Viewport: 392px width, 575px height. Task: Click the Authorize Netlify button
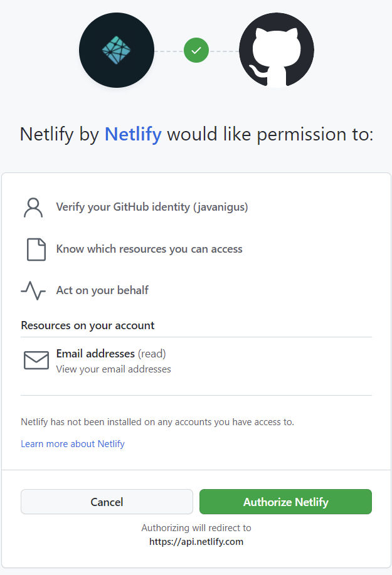coord(285,502)
